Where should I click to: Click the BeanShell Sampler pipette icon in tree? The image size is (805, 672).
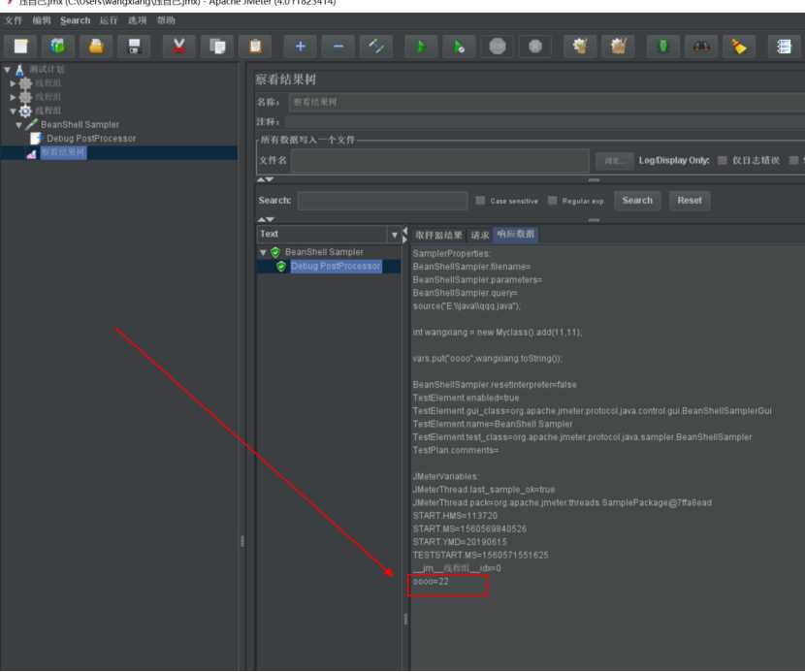tap(31, 125)
